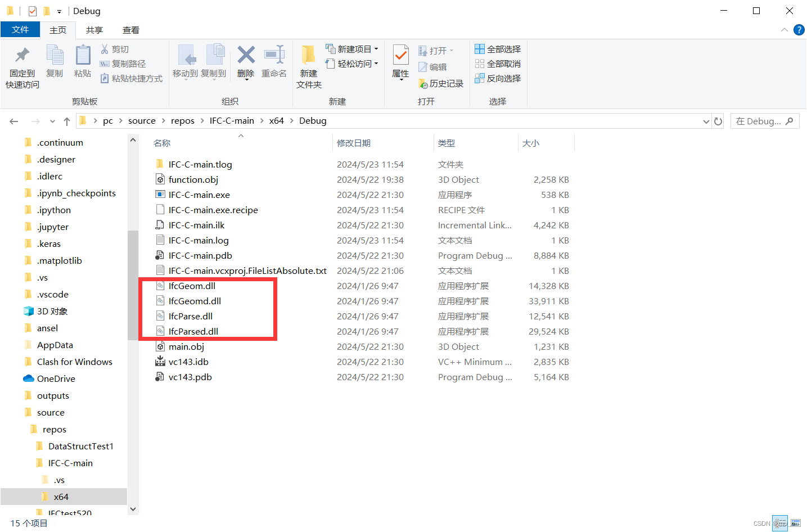Click the Copy (复制) ribbon icon
Image resolution: width=807 pixels, height=532 pixels.
(55, 56)
